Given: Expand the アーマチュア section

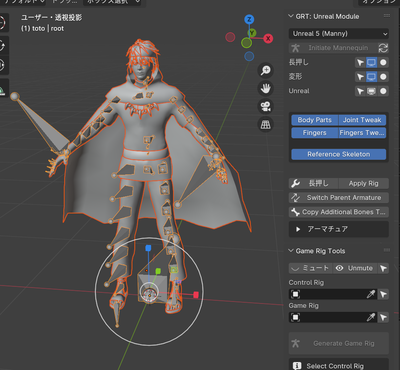Looking at the screenshot, I should (339, 229).
